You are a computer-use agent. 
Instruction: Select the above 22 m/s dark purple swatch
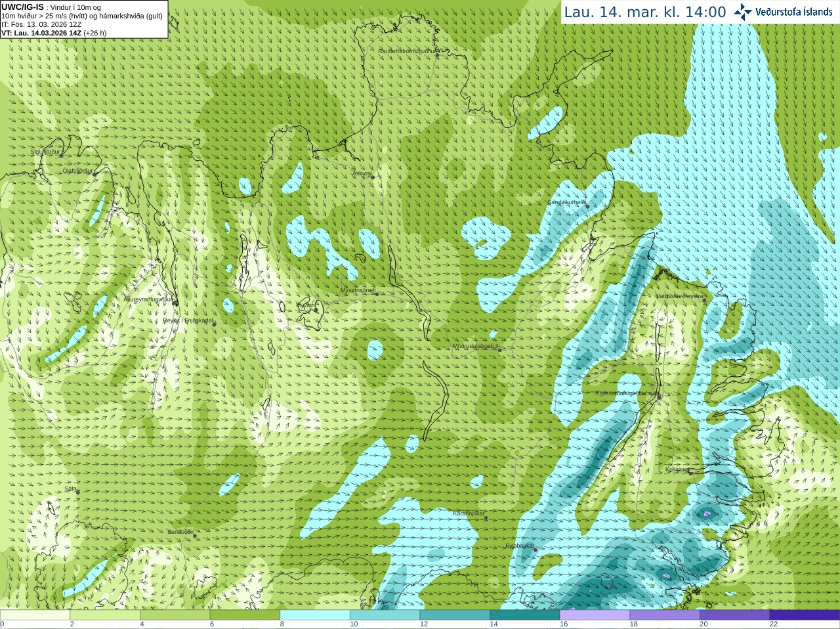pyautogui.click(x=804, y=615)
